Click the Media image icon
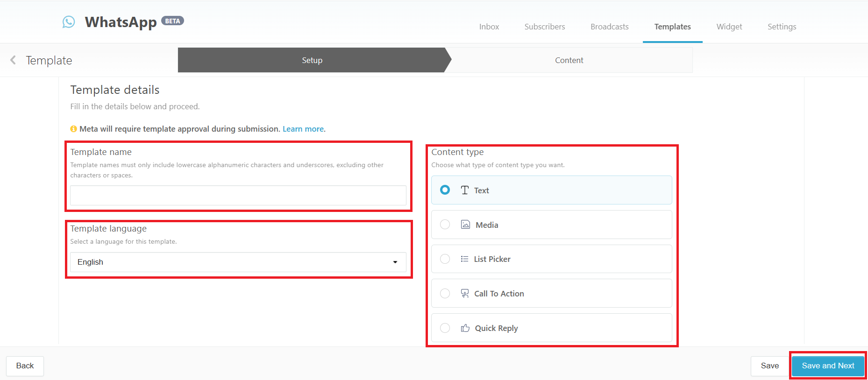 pyautogui.click(x=466, y=225)
